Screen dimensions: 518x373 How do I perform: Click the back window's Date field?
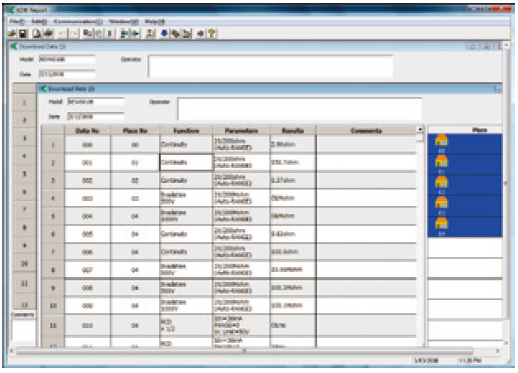(67, 74)
